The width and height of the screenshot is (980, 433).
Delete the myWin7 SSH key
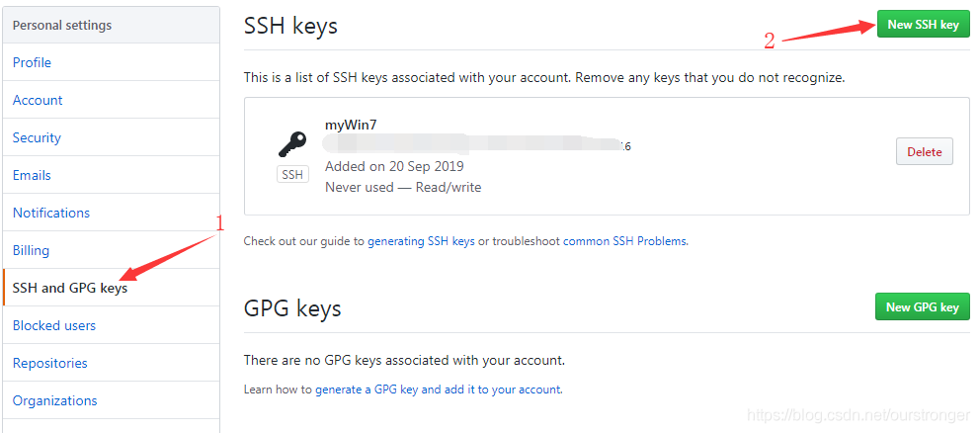point(925,151)
